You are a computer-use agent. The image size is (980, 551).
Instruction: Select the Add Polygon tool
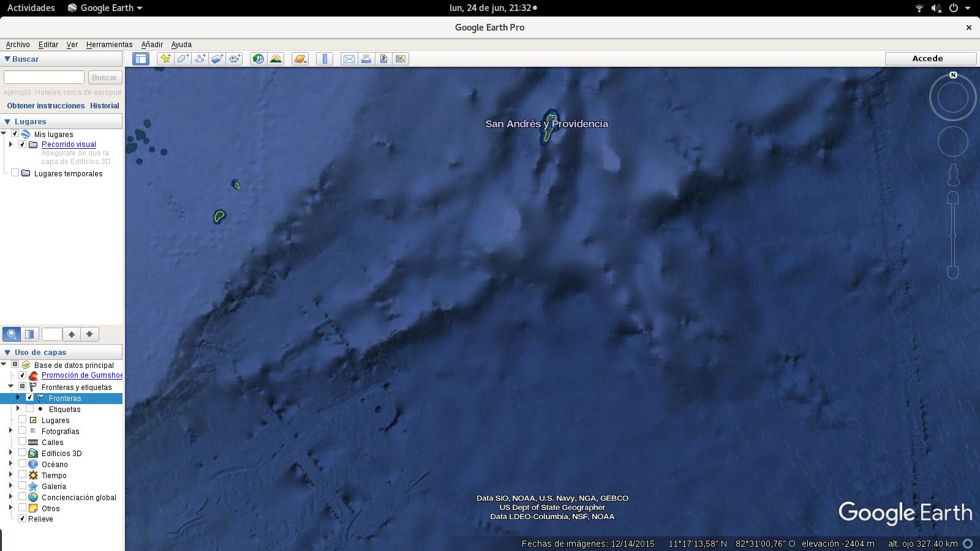pos(182,59)
